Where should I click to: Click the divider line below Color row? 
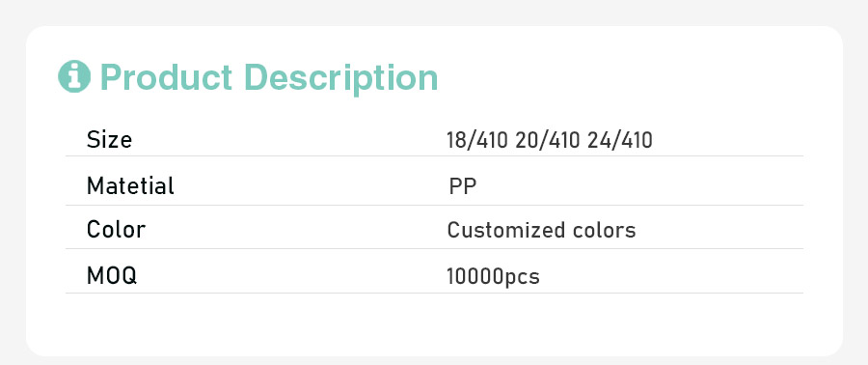coord(434,249)
